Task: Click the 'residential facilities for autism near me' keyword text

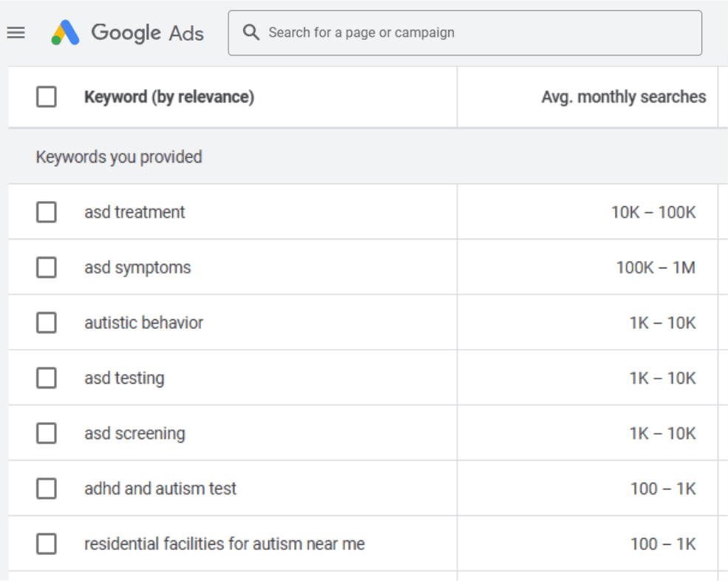Action: (x=225, y=544)
